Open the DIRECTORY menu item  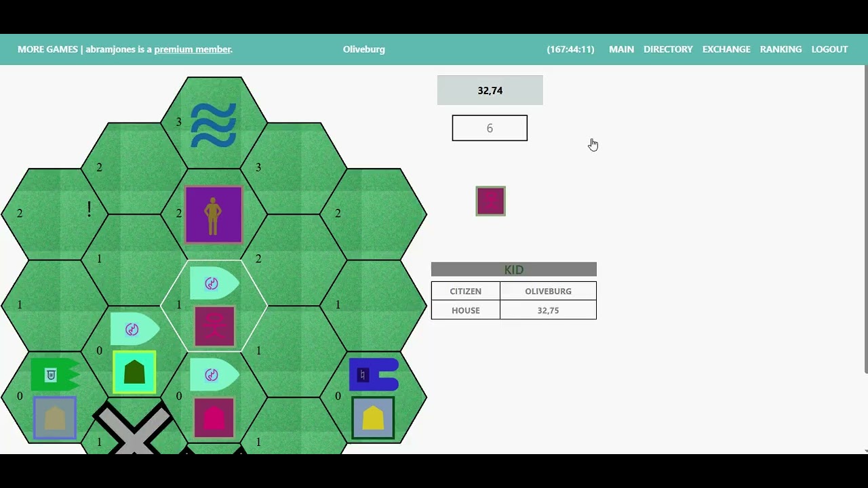(668, 49)
